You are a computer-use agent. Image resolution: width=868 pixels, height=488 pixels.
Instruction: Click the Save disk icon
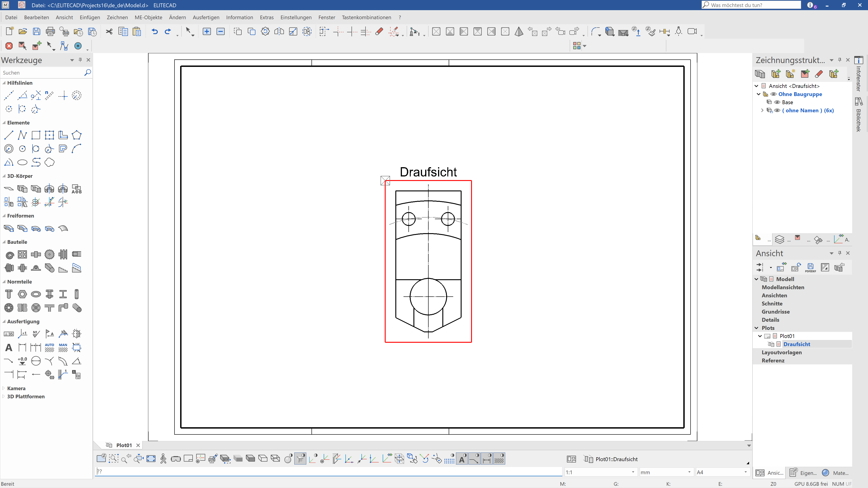coord(36,32)
